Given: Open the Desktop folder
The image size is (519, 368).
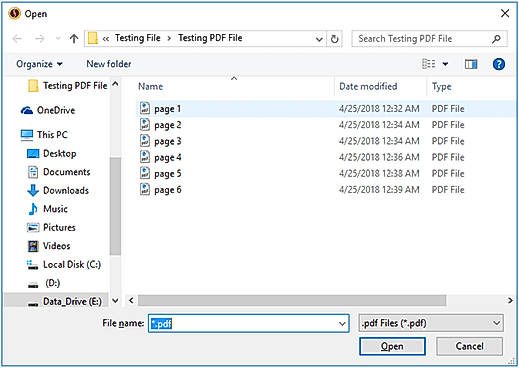Looking at the screenshot, I should pyautogui.click(x=51, y=153).
